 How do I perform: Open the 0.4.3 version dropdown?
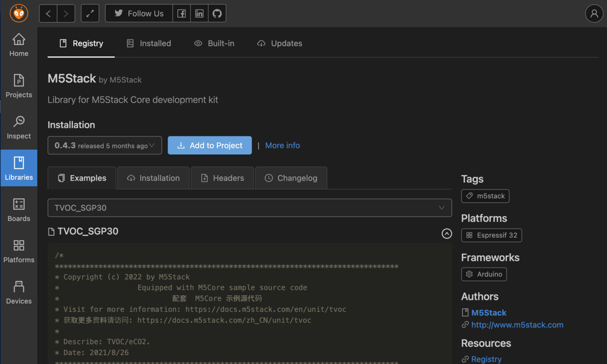(105, 145)
